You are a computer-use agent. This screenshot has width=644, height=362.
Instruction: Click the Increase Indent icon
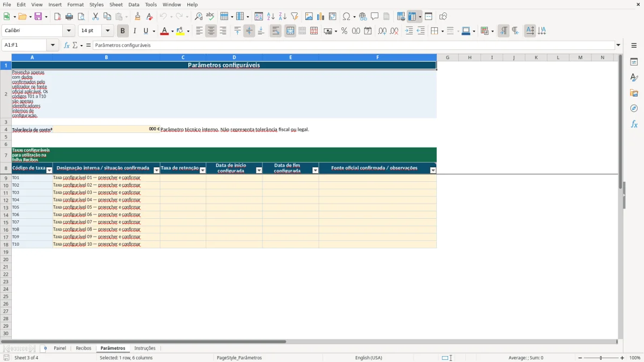[x=409, y=31]
